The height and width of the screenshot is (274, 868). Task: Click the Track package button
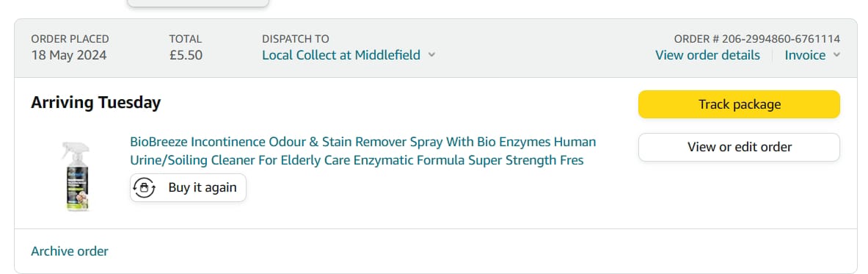click(x=739, y=104)
